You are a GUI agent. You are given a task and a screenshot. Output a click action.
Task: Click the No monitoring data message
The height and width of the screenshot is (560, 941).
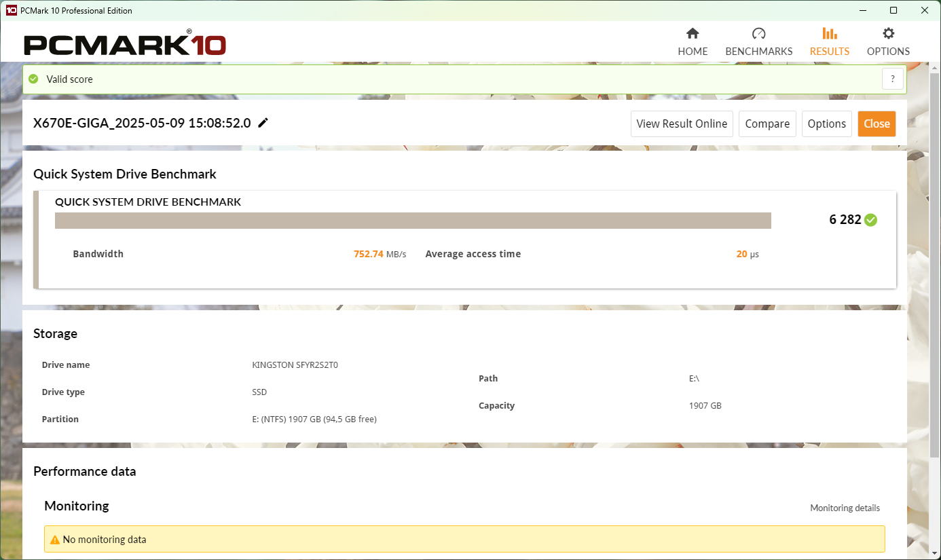coord(105,540)
